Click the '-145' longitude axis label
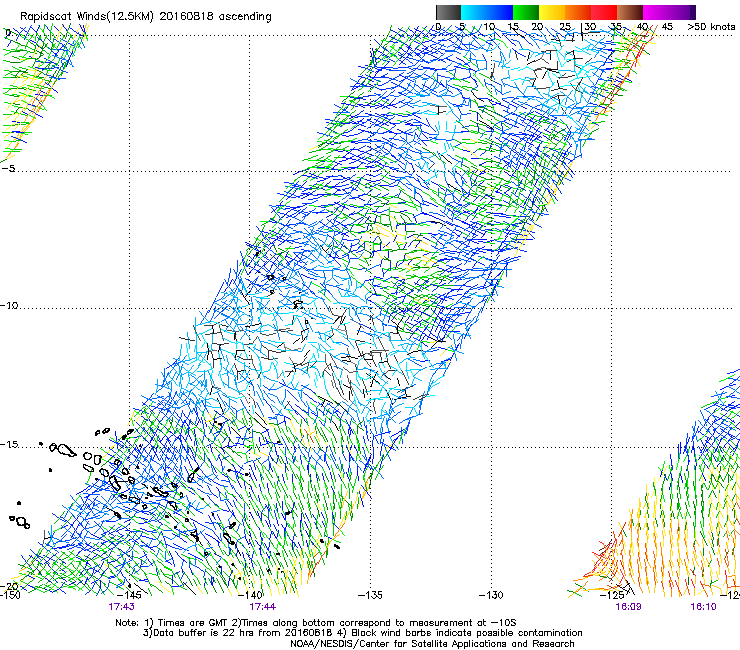 click(x=129, y=595)
